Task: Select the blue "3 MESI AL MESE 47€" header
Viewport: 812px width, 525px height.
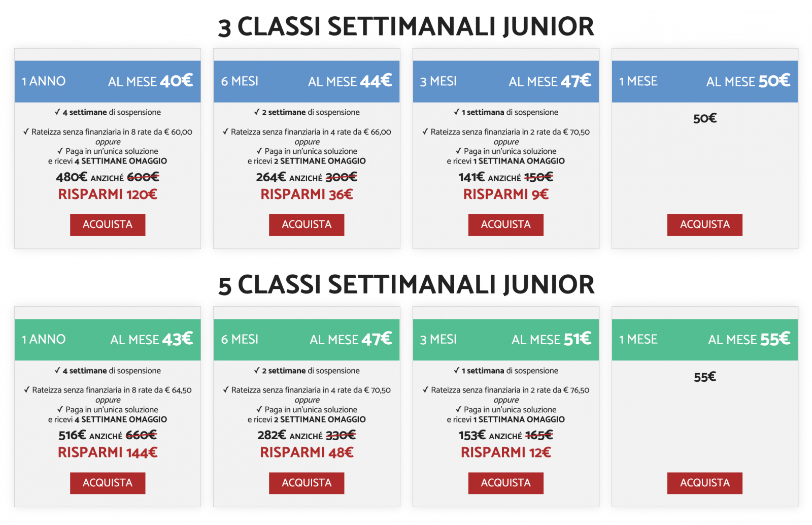Action: [505, 81]
